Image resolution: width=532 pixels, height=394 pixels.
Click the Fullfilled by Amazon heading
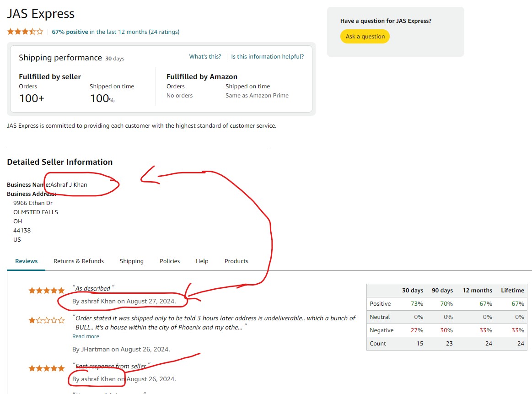tap(202, 77)
